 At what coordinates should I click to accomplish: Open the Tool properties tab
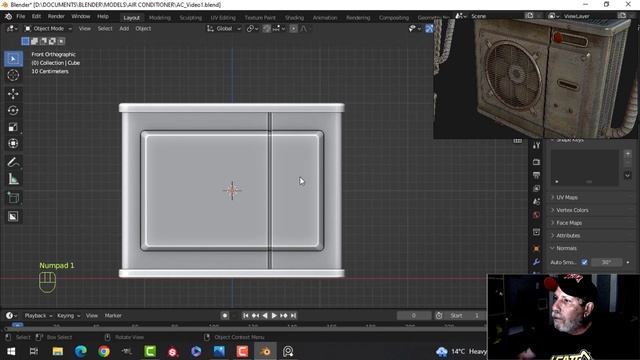536,145
